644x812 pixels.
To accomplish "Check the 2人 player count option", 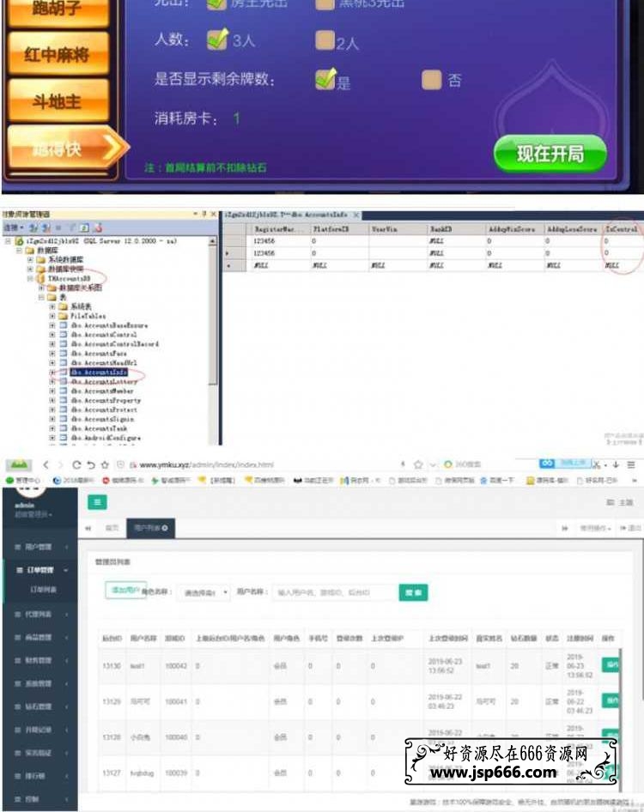I will [x=325, y=39].
